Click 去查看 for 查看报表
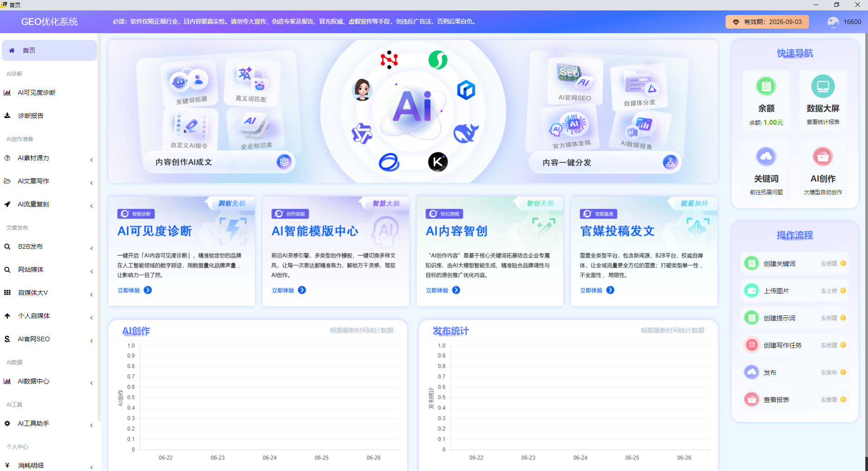The height and width of the screenshot is (471, 868). point(833,399)
